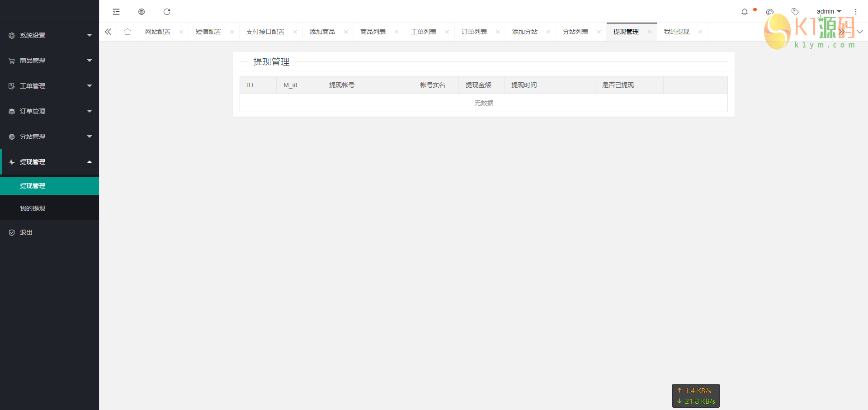Screen dimensions: 868x410
Task: Click the 是否已提现 column header
Action: [629, 85]
